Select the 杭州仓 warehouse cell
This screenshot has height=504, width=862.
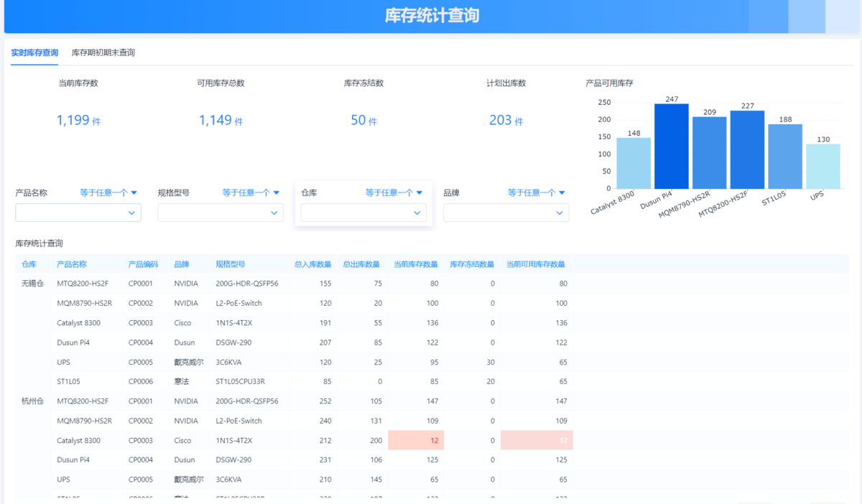tap(33, 401)
